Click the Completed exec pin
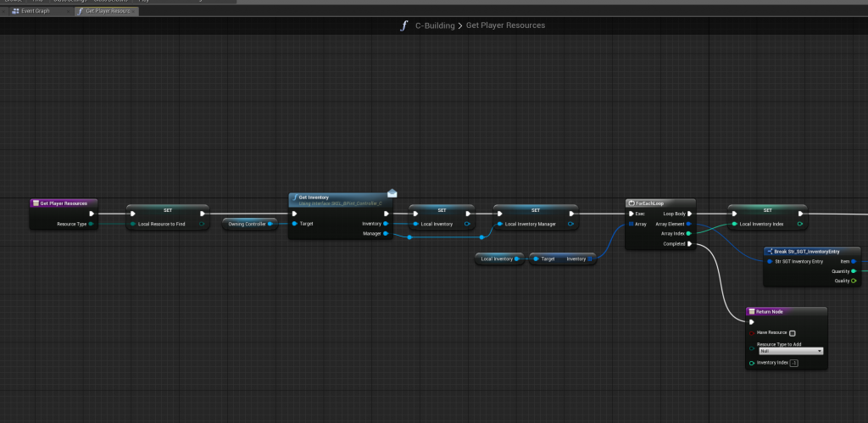Image resolution: width=868 pixels, height=423 pixels. [x=689, y=243]
